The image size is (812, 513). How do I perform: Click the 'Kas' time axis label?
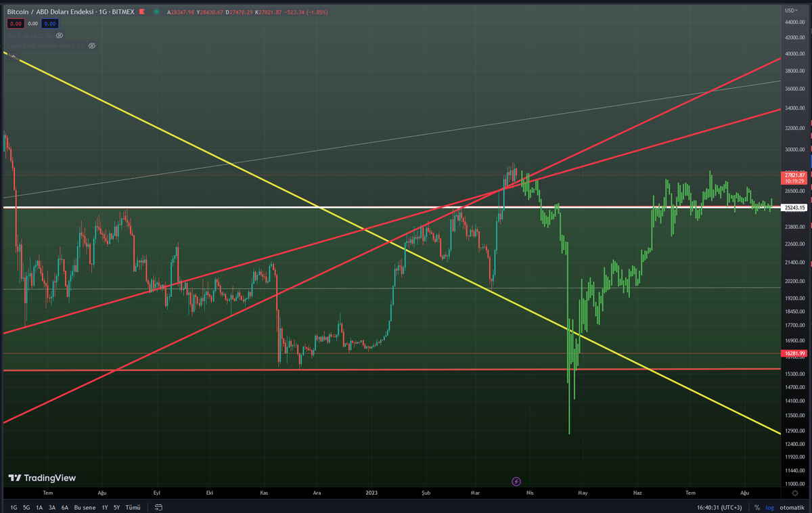264,493
